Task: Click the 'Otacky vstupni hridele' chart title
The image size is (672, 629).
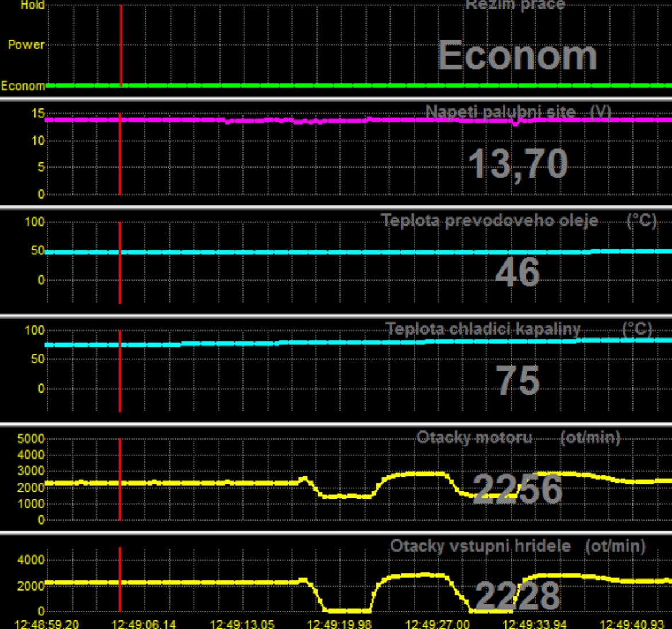Action: pyautogui.click(x=480, y=546)
